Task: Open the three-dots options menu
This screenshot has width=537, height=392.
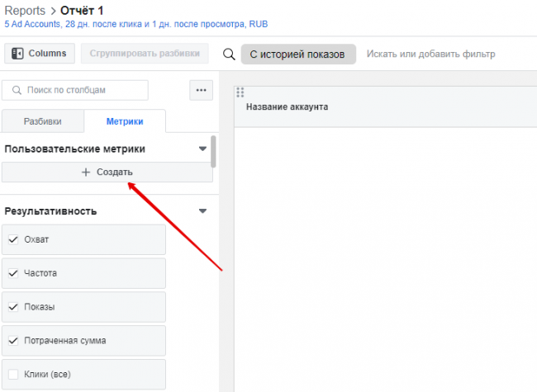Action: point(201,90)
